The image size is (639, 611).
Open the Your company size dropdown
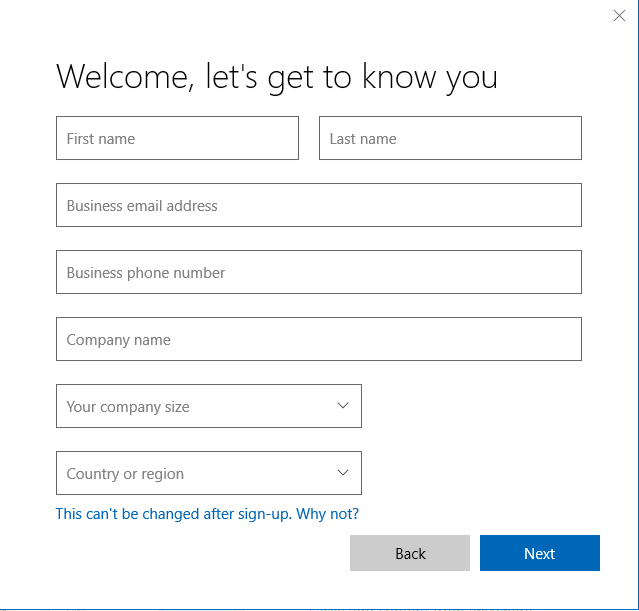(209, 406)
